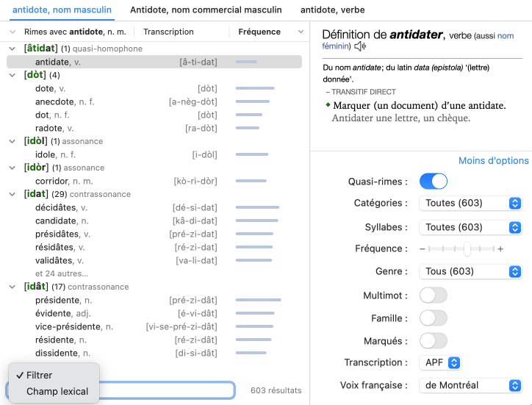Viewport: 532px width, 405px height.
Task: Click the frequency slider plus icon
Action: [x=501, y=249]
